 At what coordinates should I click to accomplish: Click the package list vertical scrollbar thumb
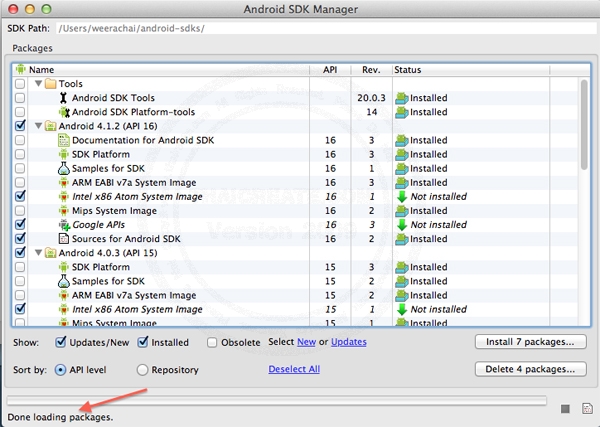(x=584, y=124)
